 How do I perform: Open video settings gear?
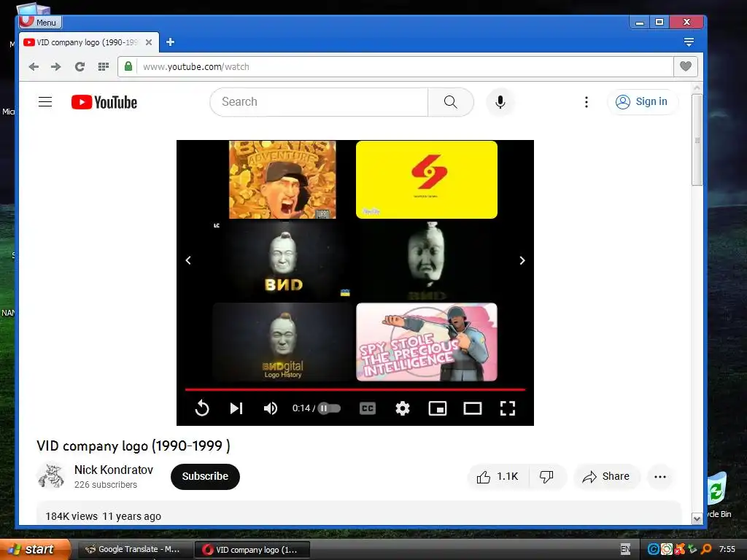(403, 408)
